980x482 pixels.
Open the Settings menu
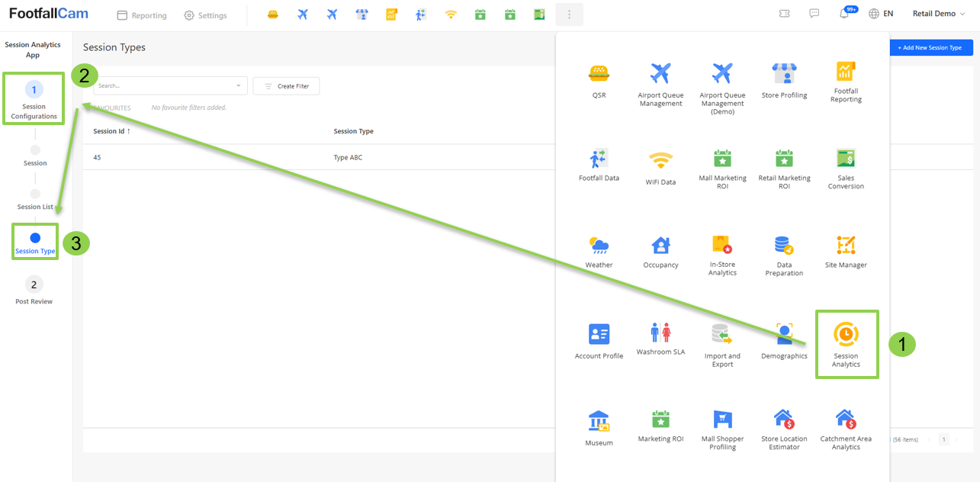[x=206, y=15]
